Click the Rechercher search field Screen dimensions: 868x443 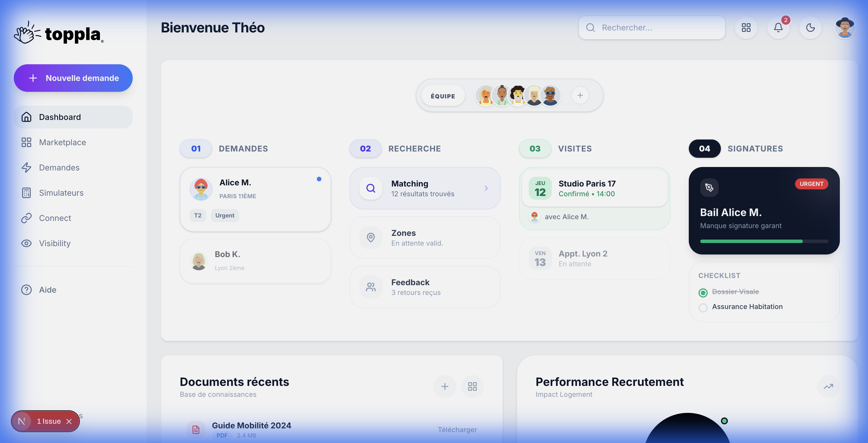tap(652, 28)
